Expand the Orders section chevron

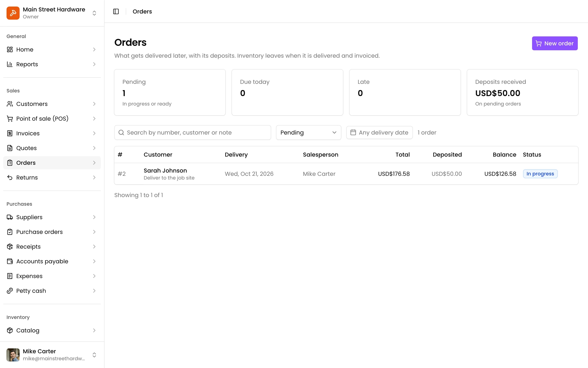tap(94, 163)
